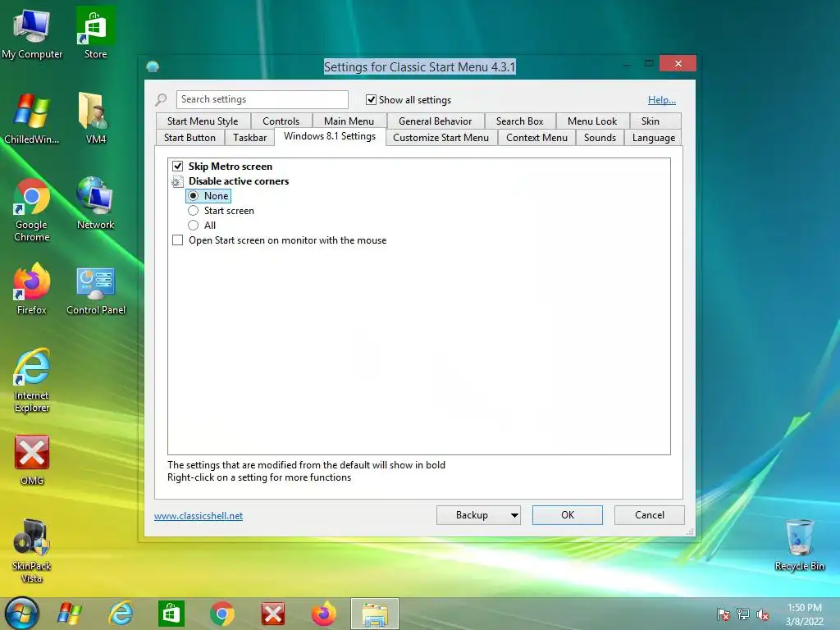The width and height of the screenshot is (840, 630).
Task: Open File Explorer taskbar button
Action: (374, 614)
